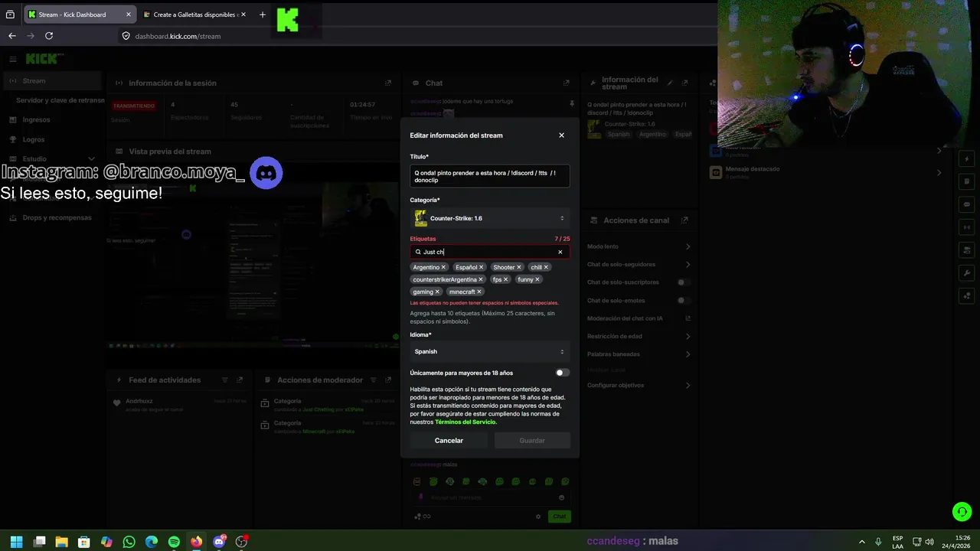The image size is (980, 551).
Task: Open the hamburger menu beside Kick logo
Action: pos(12,59)
